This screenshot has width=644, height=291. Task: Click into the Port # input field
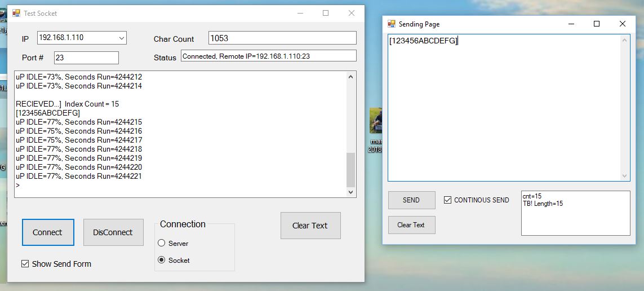[x=86, y=58]
